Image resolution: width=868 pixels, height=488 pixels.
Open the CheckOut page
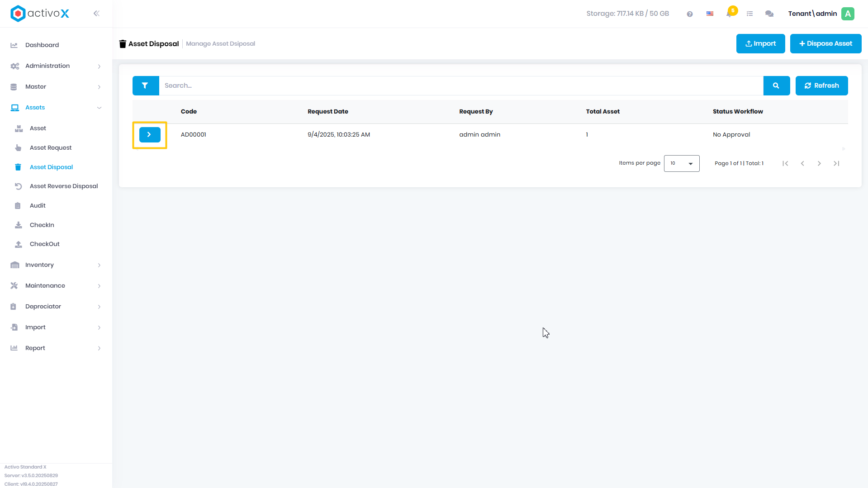45,244
